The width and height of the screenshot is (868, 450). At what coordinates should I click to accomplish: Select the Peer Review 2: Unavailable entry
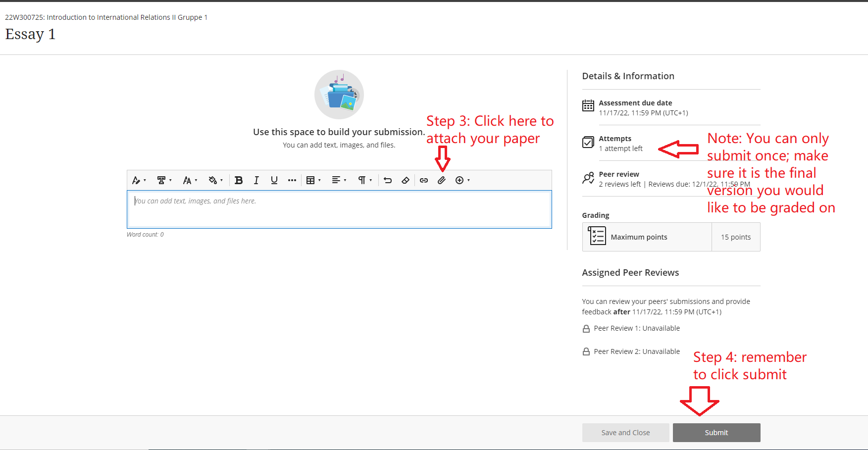point(637,351)
